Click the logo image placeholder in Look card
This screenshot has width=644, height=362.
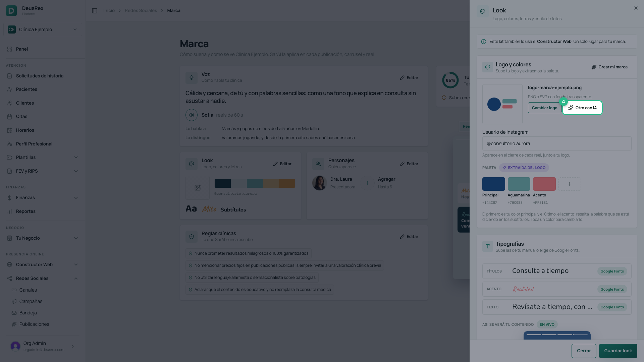(x=198, y=188)
